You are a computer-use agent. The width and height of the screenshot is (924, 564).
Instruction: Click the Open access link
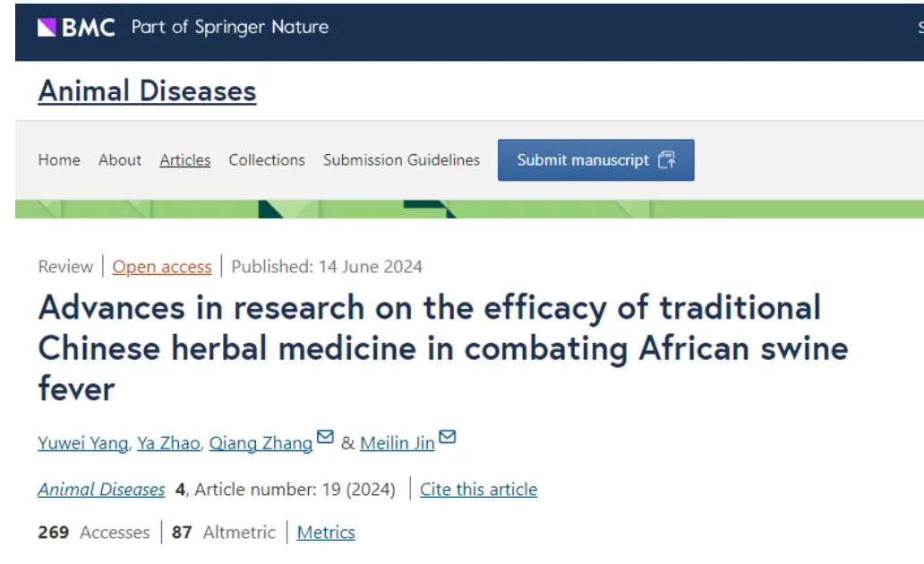(x=162, y=267)
